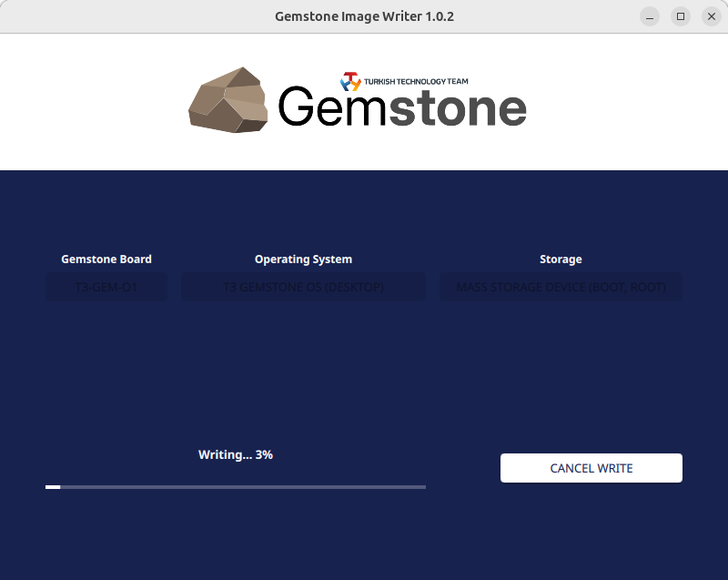This screenshot has width=728, height=580.
Task: Click the 'Operating System' label
Action: coord(303,259)
